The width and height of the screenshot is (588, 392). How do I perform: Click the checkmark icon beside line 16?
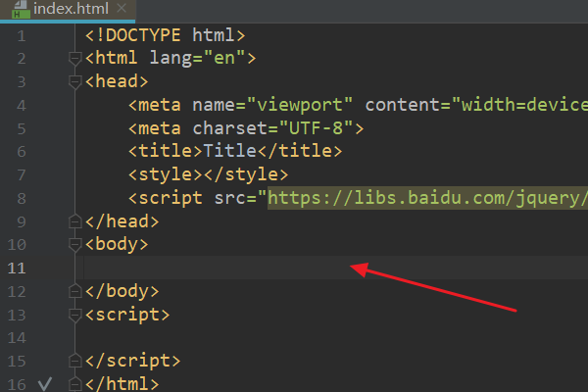[x=45, y=384]
